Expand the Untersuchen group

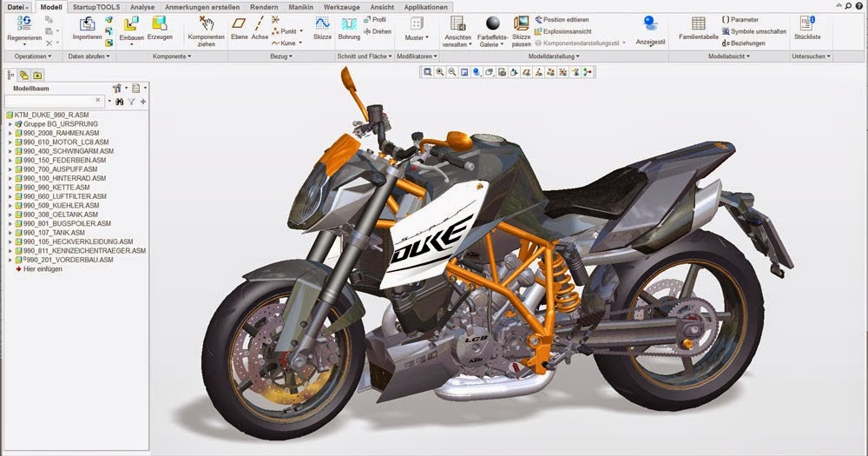[x=811, y=56]
